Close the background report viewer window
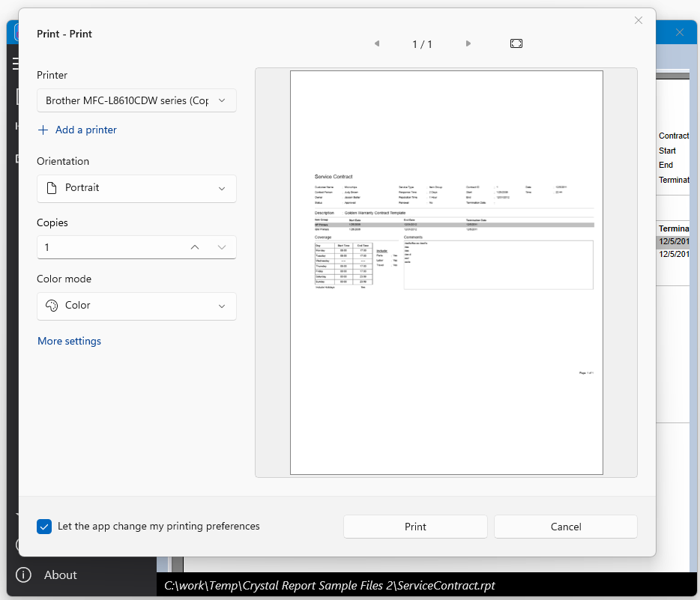Screen dimensions: 700x600 [680, 32]
